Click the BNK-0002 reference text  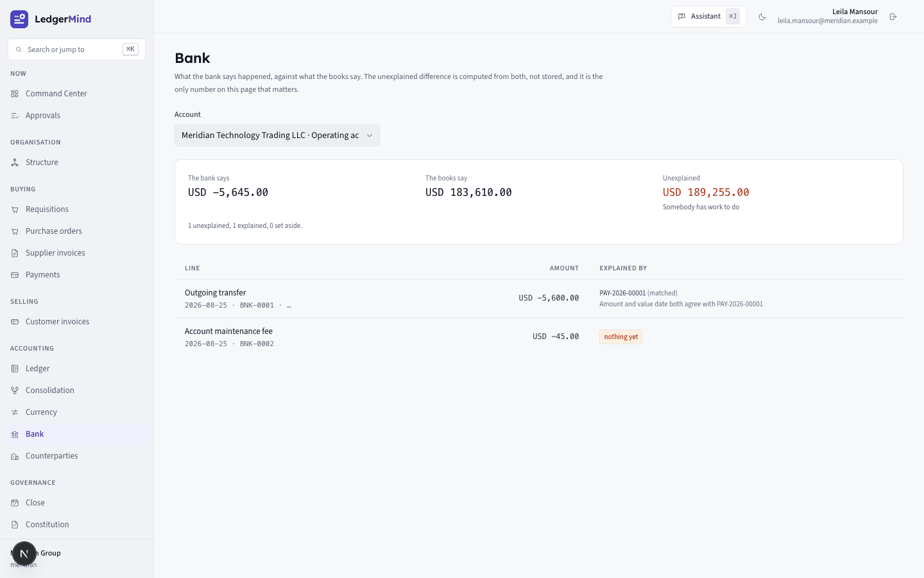pyautogui.click(x=257, y=344)
